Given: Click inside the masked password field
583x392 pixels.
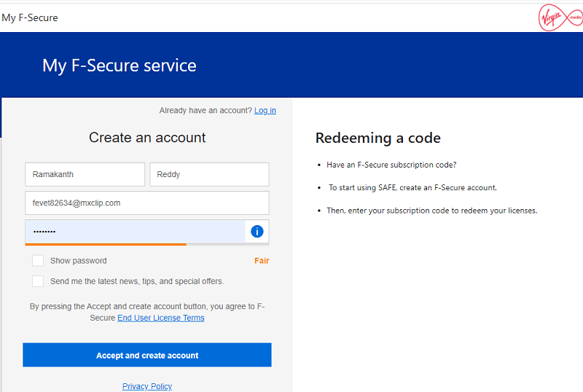Looking at the screenshot, I should pos(135,232).
